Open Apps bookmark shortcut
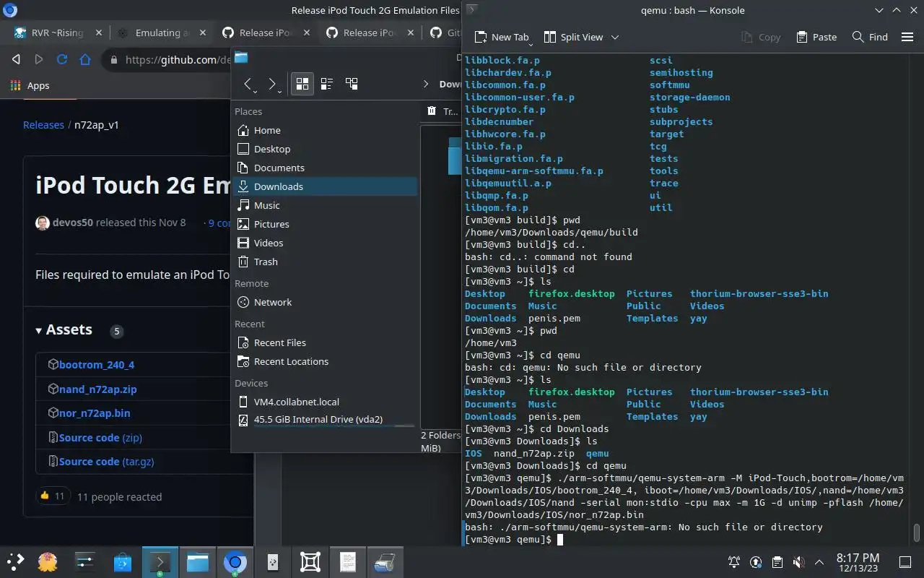The width and height of the screenshot is (924, 578). [x=30, y=85]
